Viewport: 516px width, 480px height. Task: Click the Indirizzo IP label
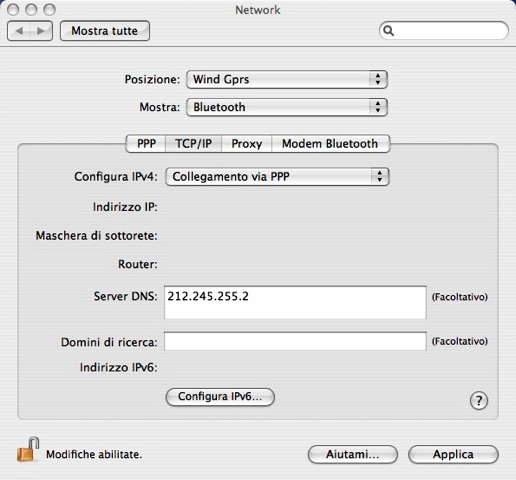tap(125, 207)
